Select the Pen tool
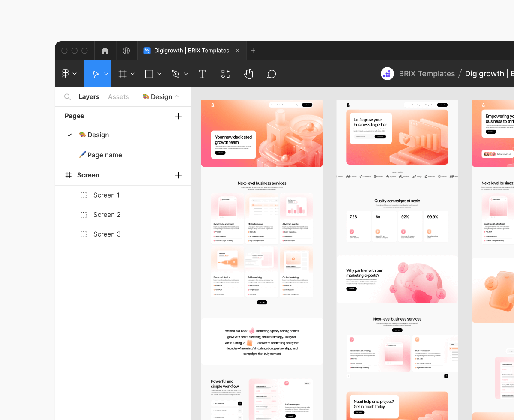 click(x=176, y=74)
